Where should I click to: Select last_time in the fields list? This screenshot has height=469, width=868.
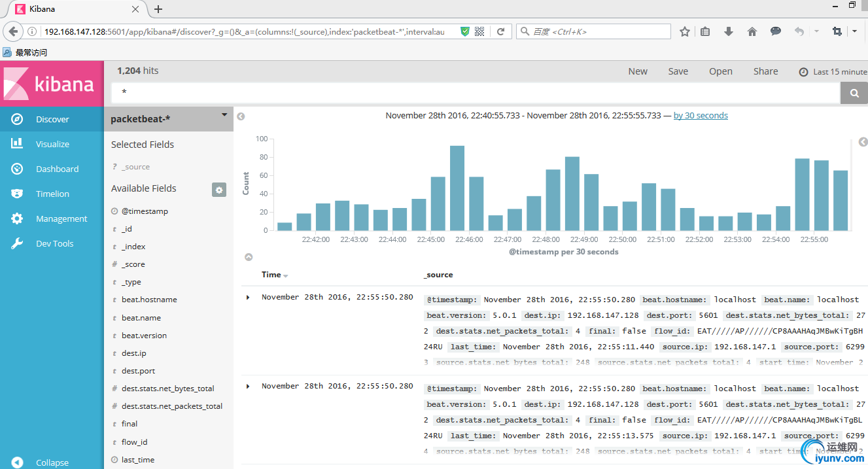[x=138, y=460]
